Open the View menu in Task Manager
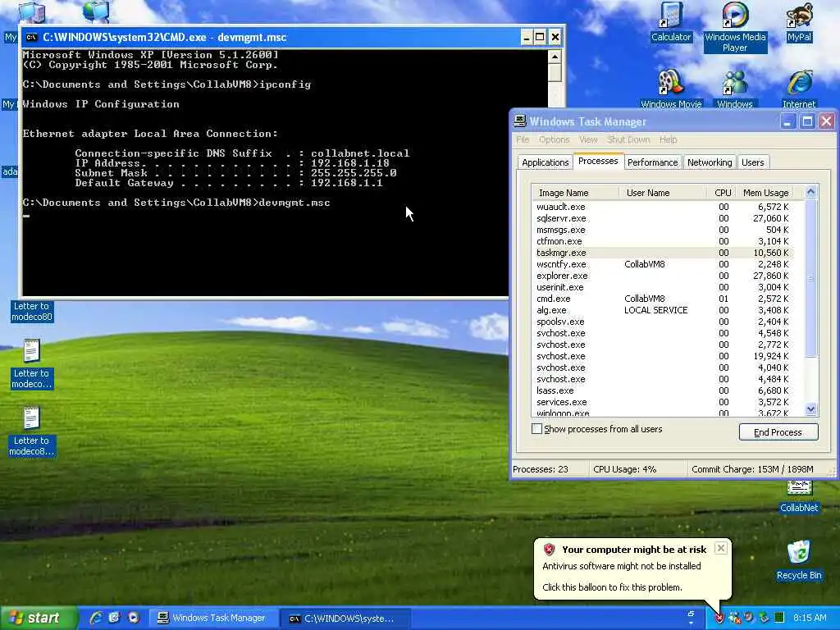Screen dimensions: 840x630 coord(588,139)
